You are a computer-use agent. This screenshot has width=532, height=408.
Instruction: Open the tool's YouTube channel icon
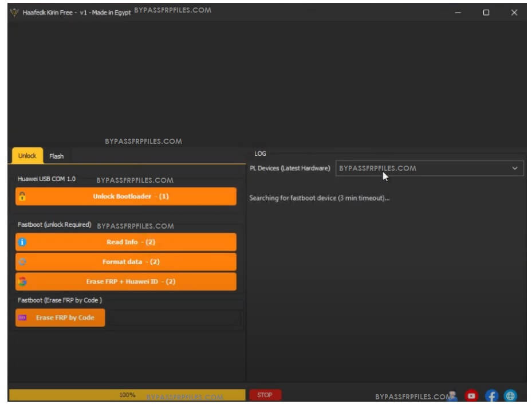coord(471,395)
